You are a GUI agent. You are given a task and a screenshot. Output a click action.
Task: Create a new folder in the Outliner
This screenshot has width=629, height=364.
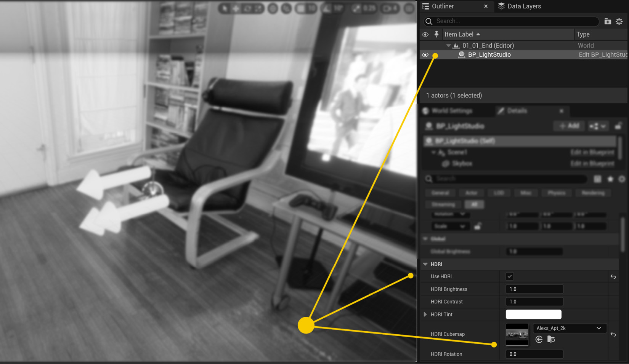click(608, 21)
